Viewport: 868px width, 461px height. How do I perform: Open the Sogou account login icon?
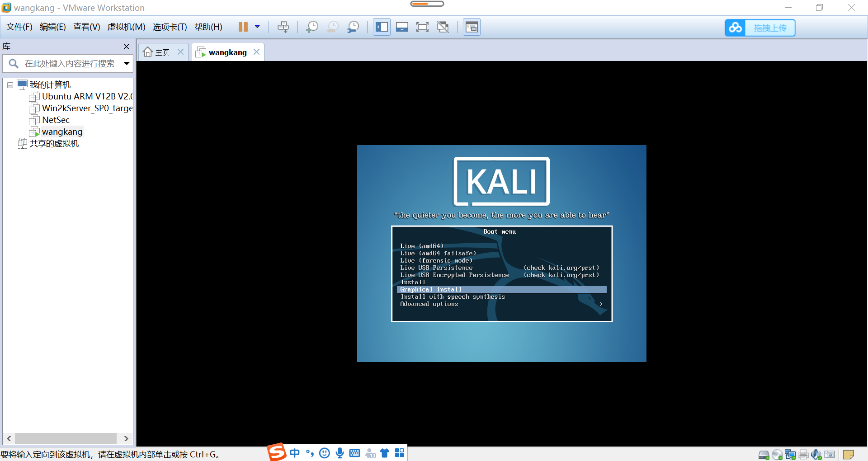(x=370, y=453)
